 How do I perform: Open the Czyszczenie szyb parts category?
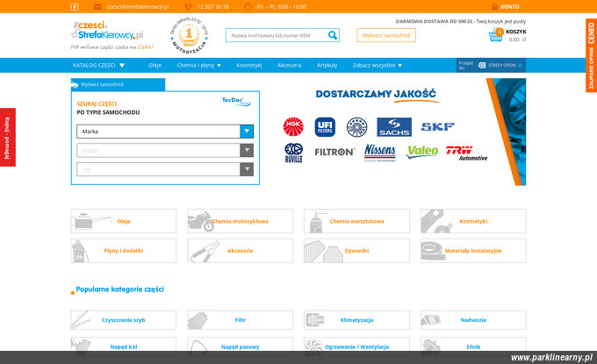[124, 320]
